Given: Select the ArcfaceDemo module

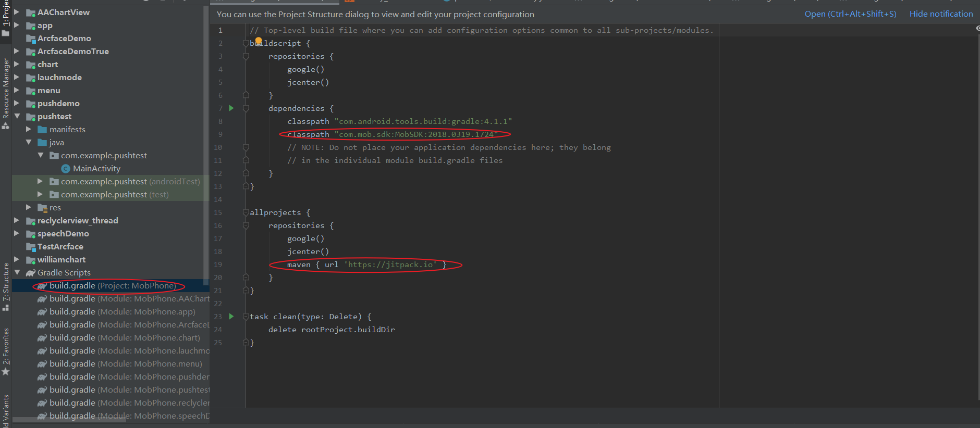Looking at the screenshot, I should point(64,38).
